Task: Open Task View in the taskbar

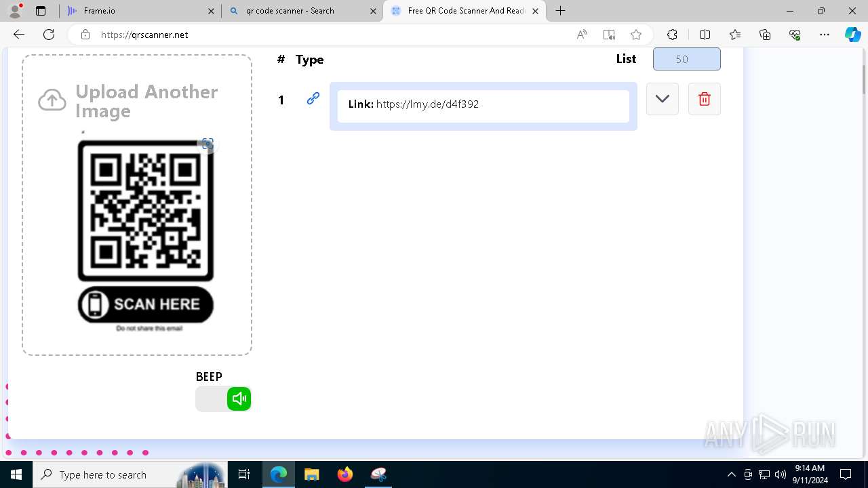Action: (244, 474)
